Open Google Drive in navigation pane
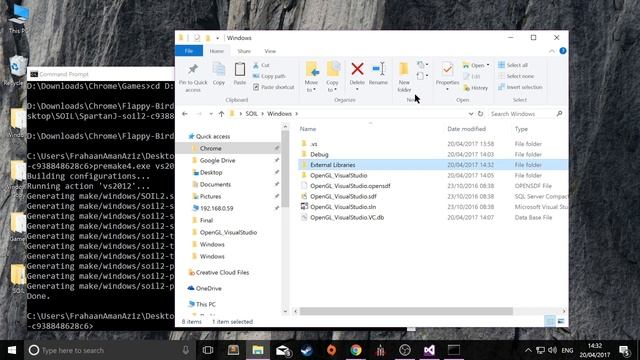Image resolution: width=640 pixels, height=360 pixels. [217, 160]
